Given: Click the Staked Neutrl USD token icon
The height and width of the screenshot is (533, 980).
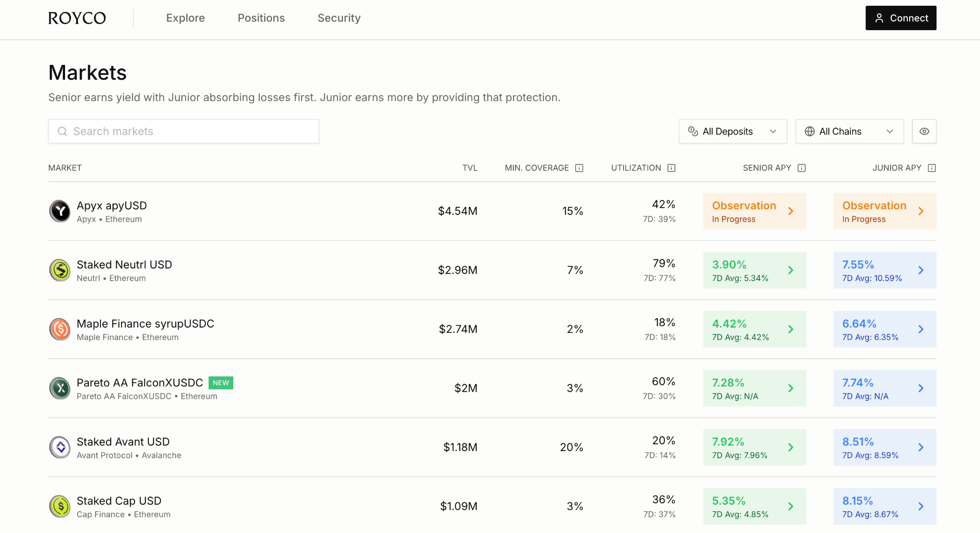Looking at the screenshot, I should coord(60,270).
